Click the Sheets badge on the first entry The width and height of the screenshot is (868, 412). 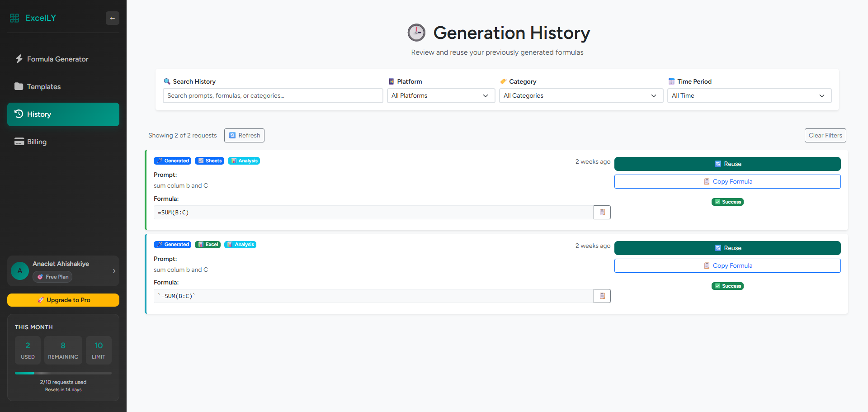[209, 161]
